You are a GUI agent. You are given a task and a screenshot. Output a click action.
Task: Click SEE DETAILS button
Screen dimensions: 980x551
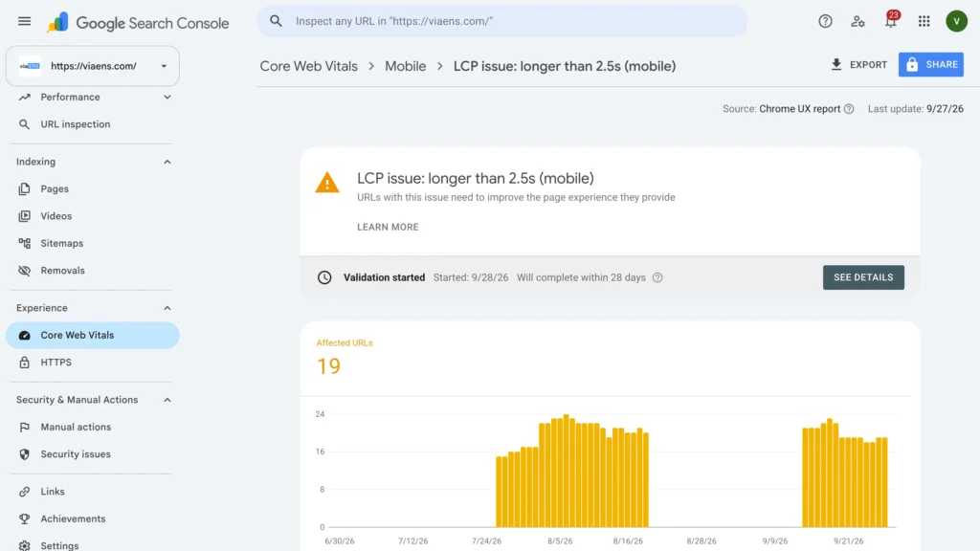click(x=863, y=277)
